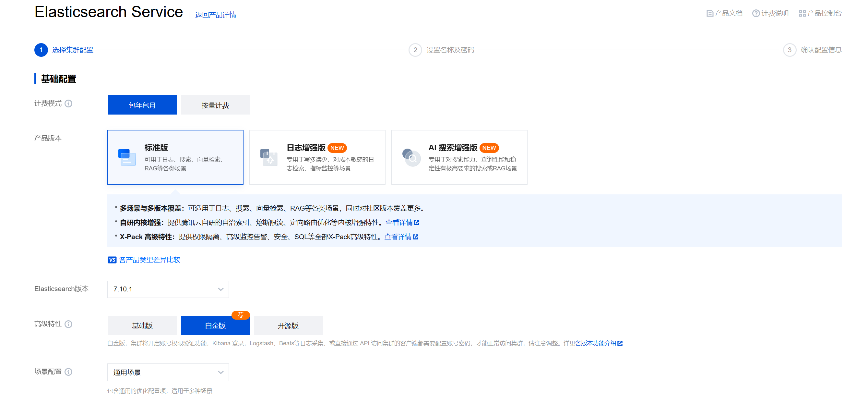Image resolution: width=868 pixels, height=404 pixels.
Task: Click the 计费说明 question mark icon
Action: coord(756,14)
